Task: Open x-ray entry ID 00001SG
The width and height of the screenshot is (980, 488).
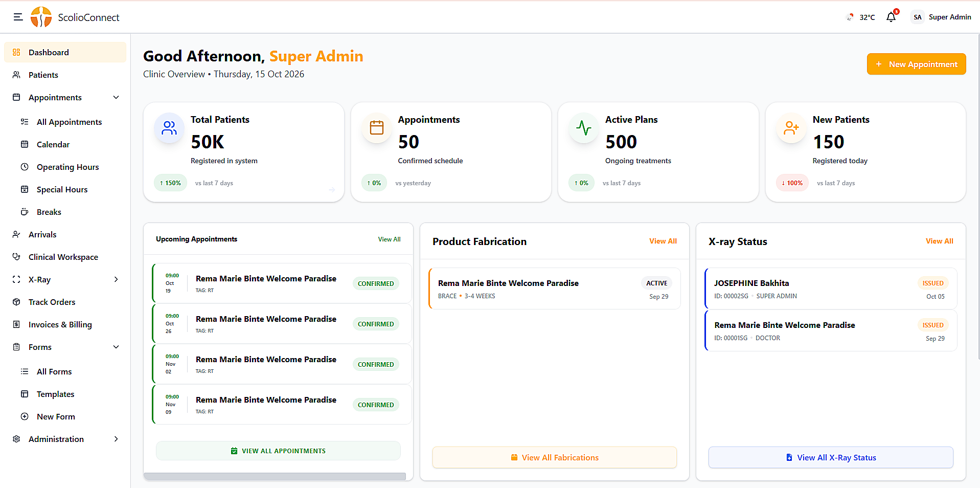Action: click(831, 330)
